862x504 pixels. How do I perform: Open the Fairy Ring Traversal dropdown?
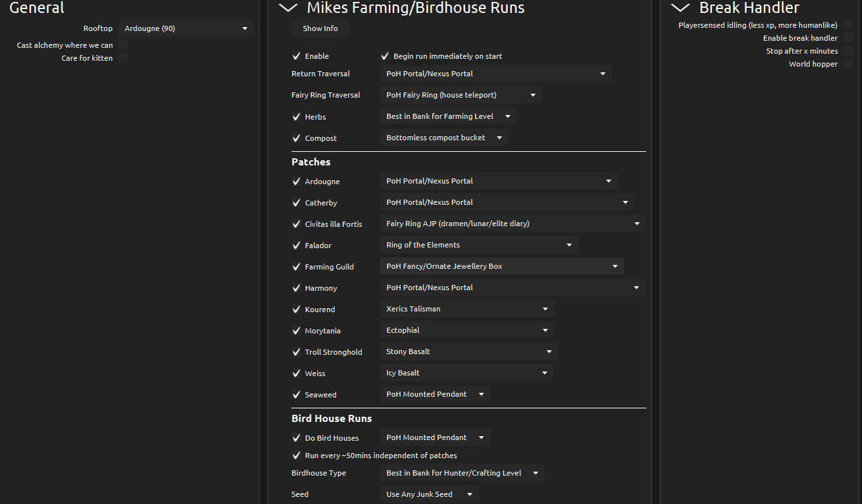pyautogui.click(x=461, y=95)
